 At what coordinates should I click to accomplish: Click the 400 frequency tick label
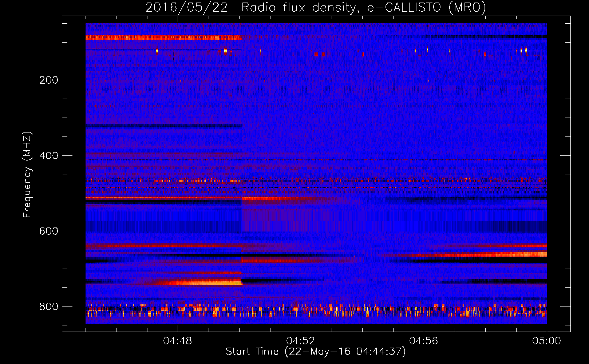click(49, 156)
